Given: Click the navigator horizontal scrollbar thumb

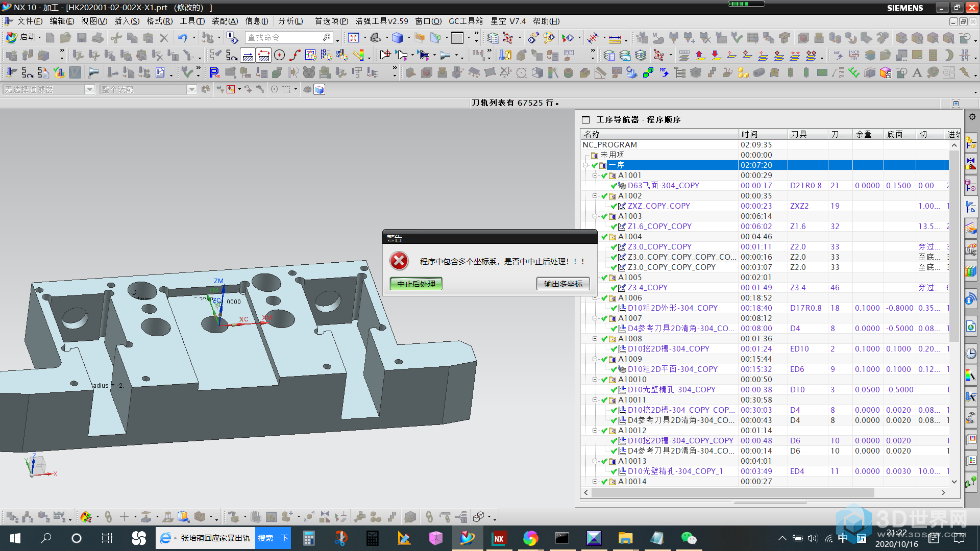Looking at the screenshot, I should tap(734, 492).
